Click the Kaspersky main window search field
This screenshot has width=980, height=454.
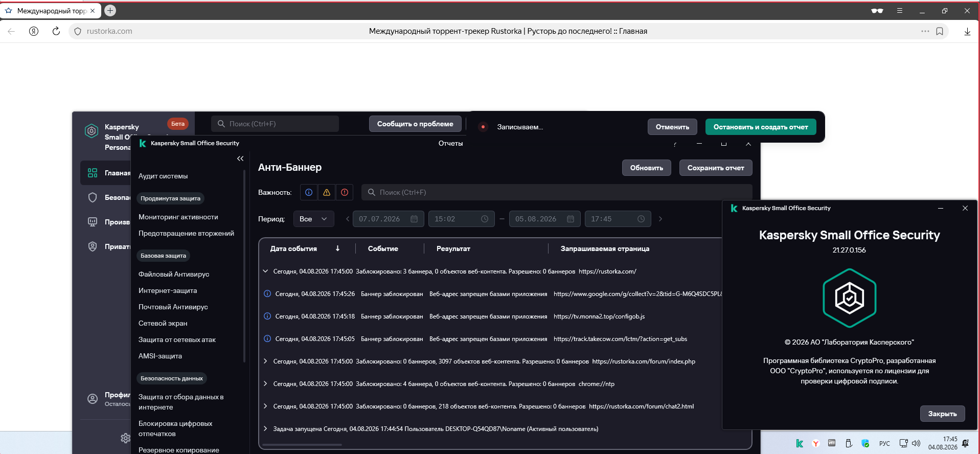coord(275,124)
